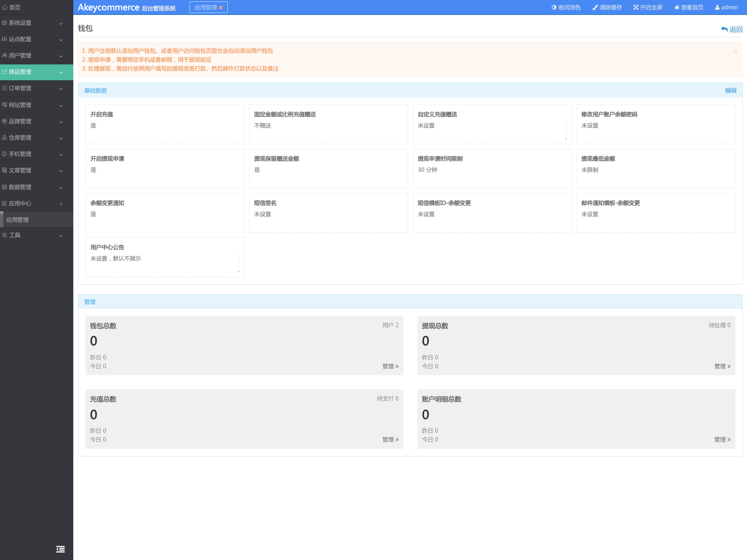The height and width of the screenshot is (560, 747).
Task: Click the 返回 arrow icon
Action: tap(725, 29)
